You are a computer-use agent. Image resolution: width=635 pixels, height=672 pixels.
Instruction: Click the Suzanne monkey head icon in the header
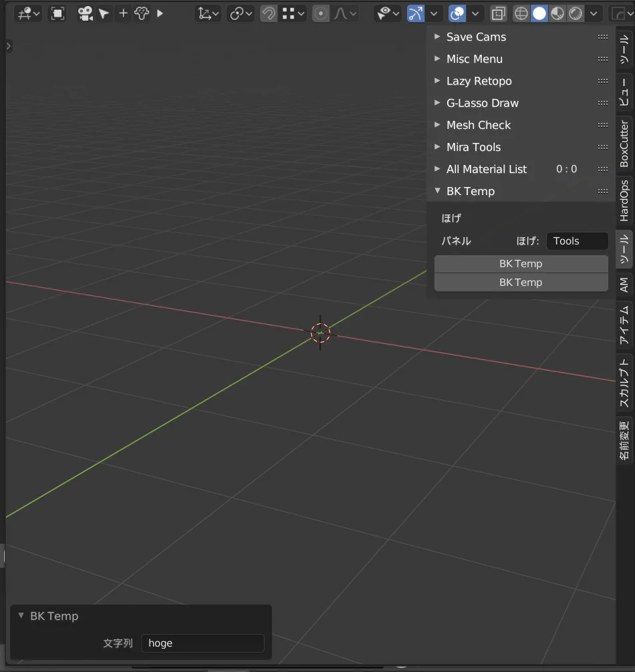pyautogui.click(x=143, y=13)
